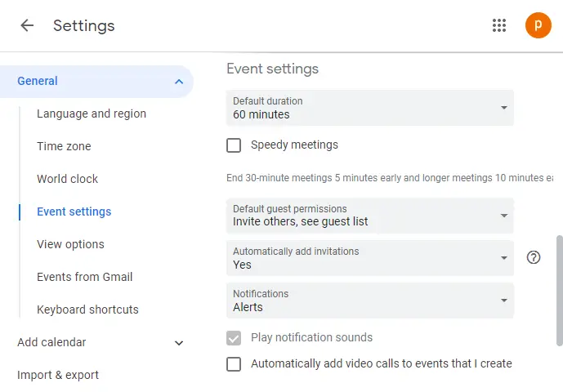Expand the Add calendar section
The width and height of the screenshot is (563, 392).
[x=179, y=343]
